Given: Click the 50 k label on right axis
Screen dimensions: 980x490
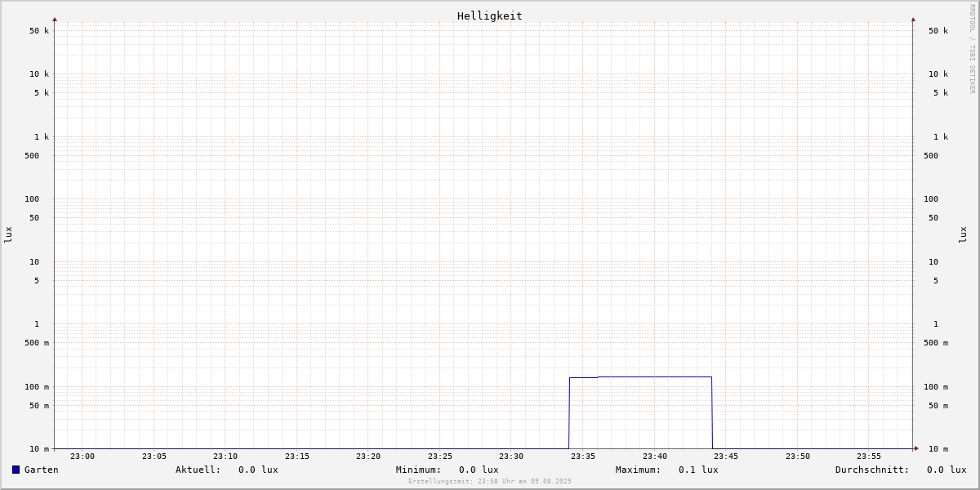Looking at the screenshot, I should pos(938,31).
